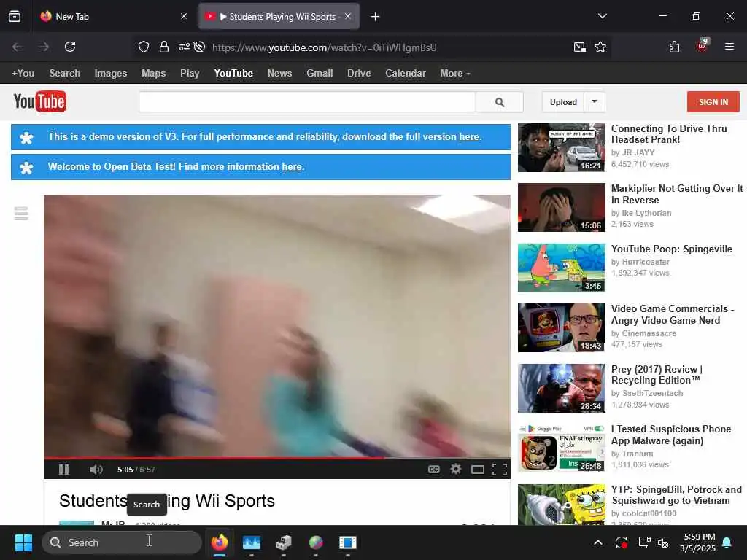Open Video Game Commercials AVGN video title
Image resolution: width=747 pixels, height=560 pixels.
point(672,314)
